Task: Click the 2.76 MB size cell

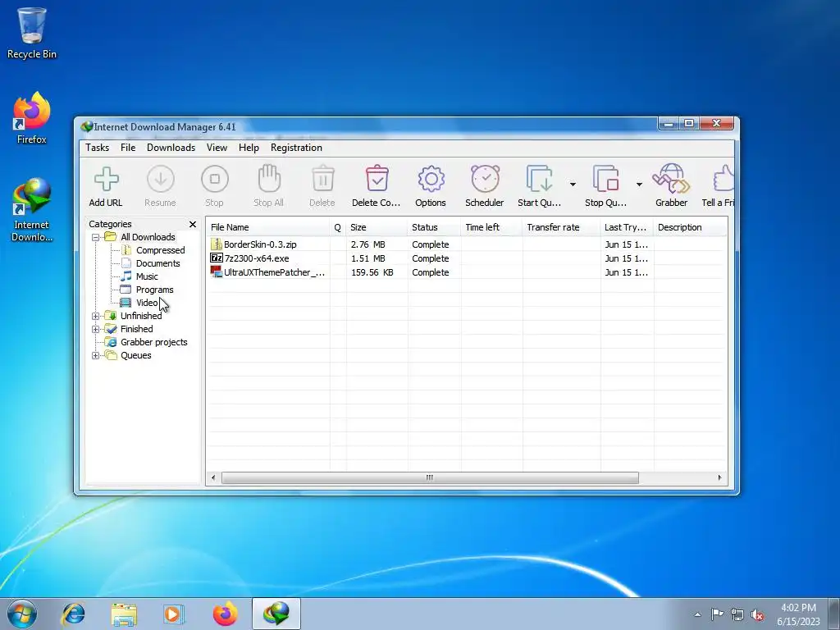Action: 368,244
